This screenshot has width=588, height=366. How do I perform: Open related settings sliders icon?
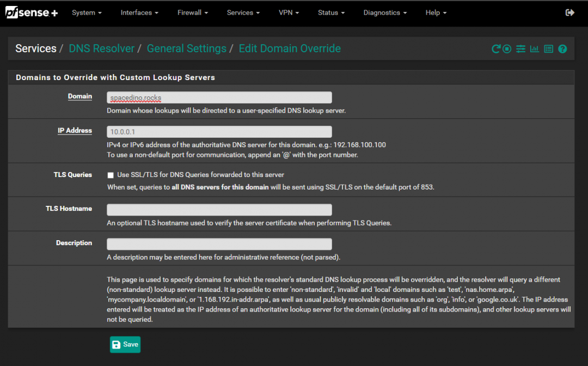tap(521, 49)
